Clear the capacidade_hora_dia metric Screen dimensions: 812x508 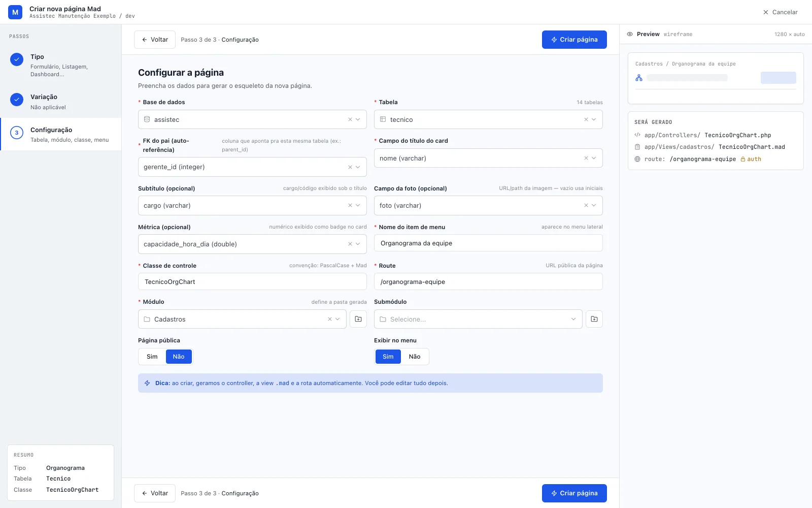click(x=350, y=244)
